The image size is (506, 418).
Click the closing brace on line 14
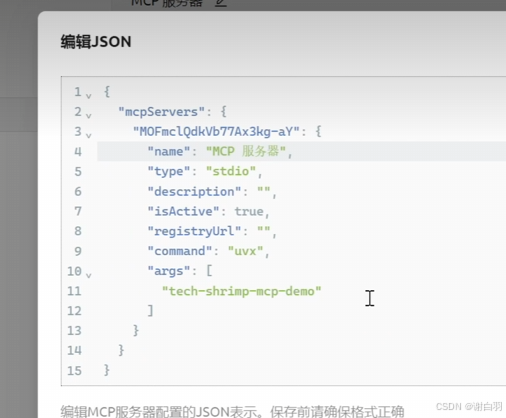click(121, 350)
